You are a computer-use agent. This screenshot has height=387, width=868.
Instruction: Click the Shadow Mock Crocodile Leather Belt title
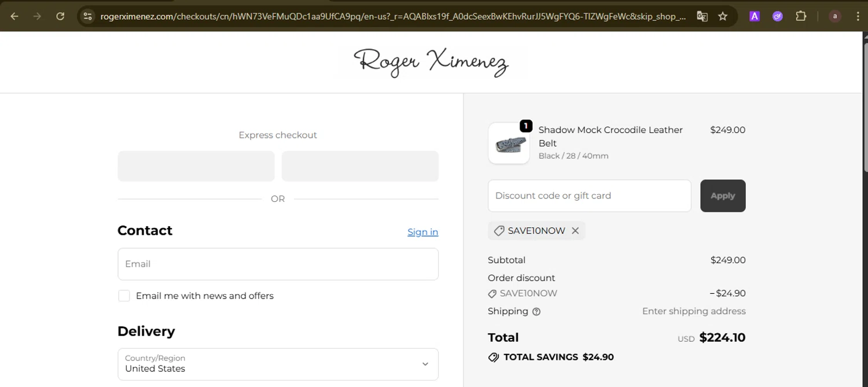[610, 137]
